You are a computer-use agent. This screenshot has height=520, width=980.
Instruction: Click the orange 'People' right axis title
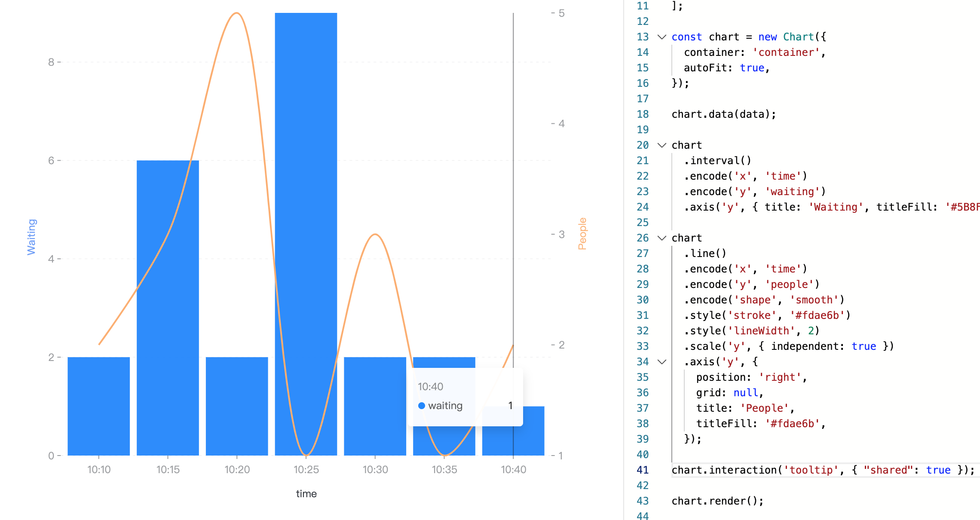click(x=582, y=234)
